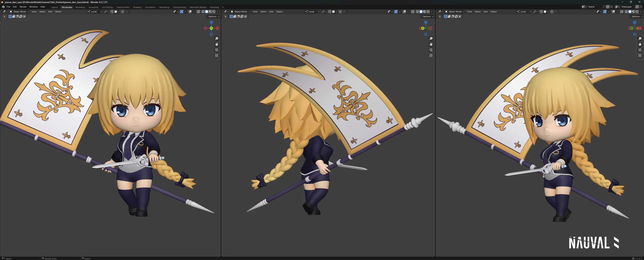The image size is (644, 260).
Task: Toggle X-ray in left viewport
Action: point(198,11)
